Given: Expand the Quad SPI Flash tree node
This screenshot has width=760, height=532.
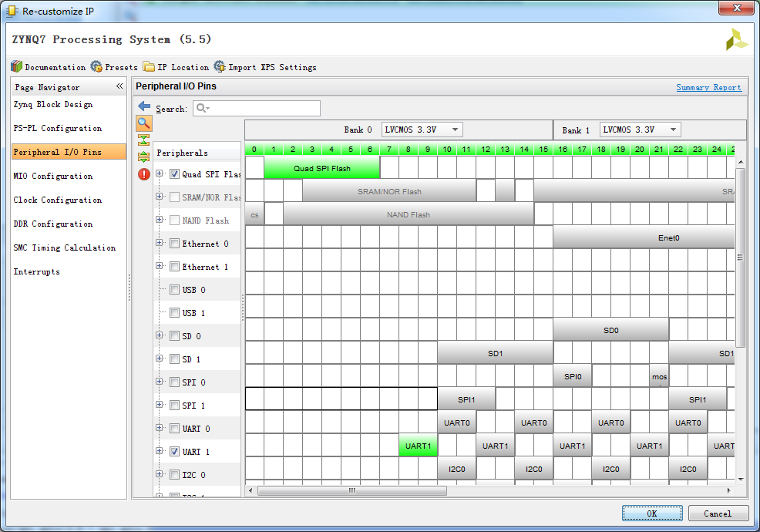Looking at the screenshot, I should (159, 173).
